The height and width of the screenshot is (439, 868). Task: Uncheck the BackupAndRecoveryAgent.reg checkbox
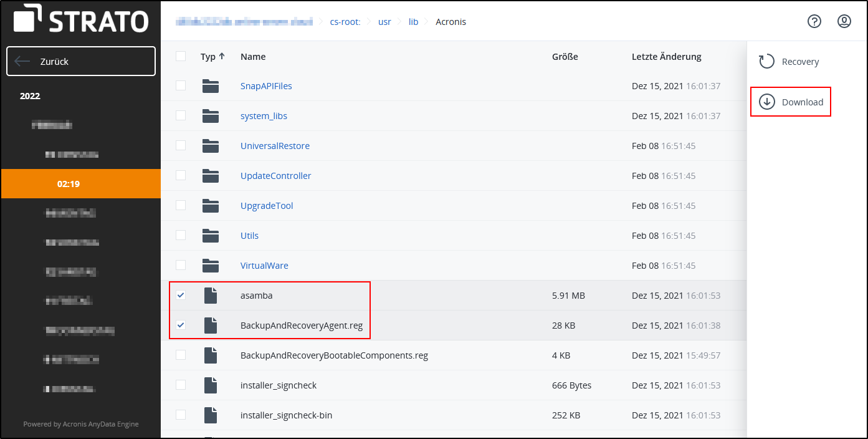(x=181, y=325)
